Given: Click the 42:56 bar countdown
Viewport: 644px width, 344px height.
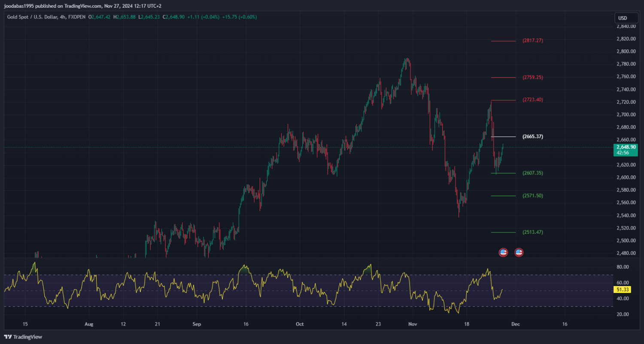Looking at the screenshot, I should (x=623, y=153).
